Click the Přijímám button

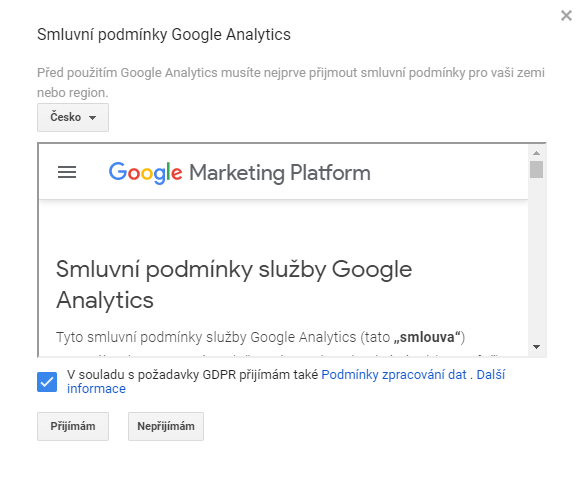coord(73,426)
